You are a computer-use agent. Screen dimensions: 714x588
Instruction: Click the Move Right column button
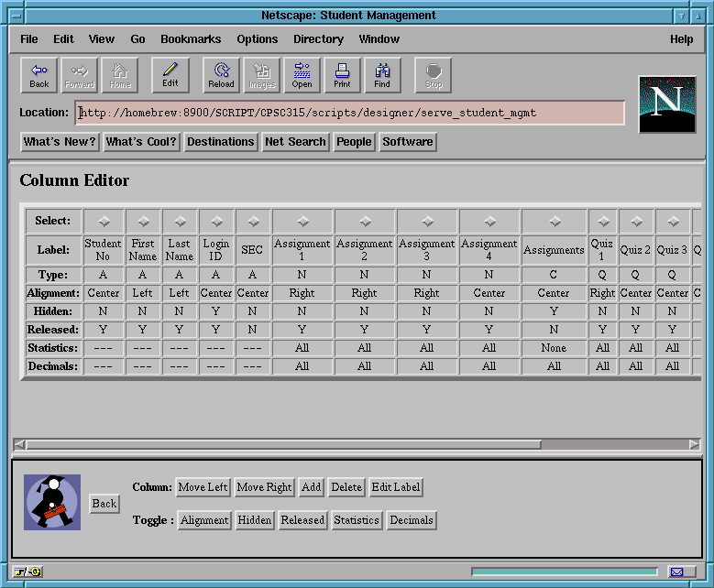tap(264, 487)
